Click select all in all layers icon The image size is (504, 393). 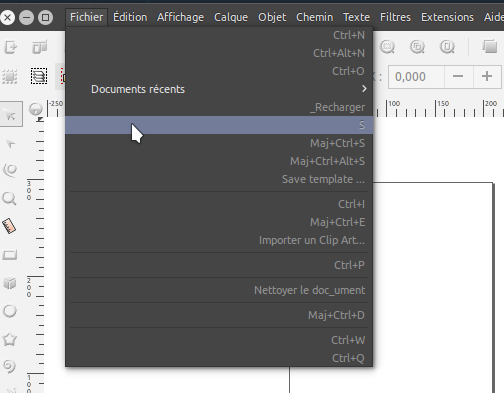tap(39, 76)
